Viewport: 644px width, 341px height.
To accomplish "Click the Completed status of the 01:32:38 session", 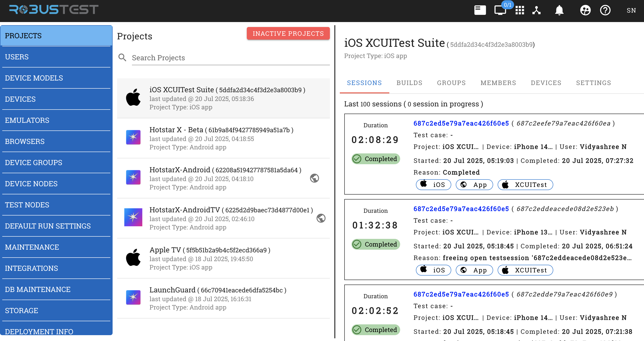I will (376, 244).
